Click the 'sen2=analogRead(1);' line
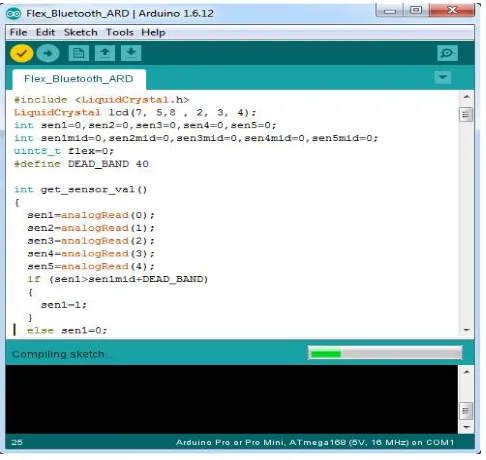This screenshot has height=460, width=486. point(91,228)
